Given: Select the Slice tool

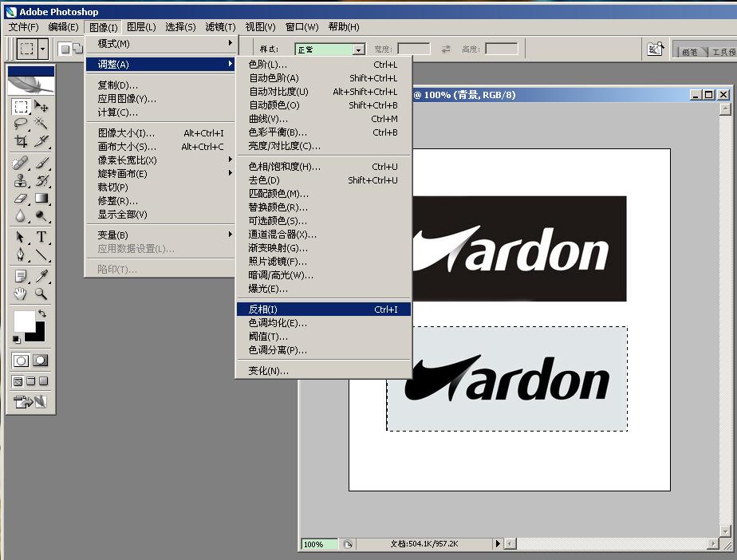Looking at the screenshot, I should (41, 140).
